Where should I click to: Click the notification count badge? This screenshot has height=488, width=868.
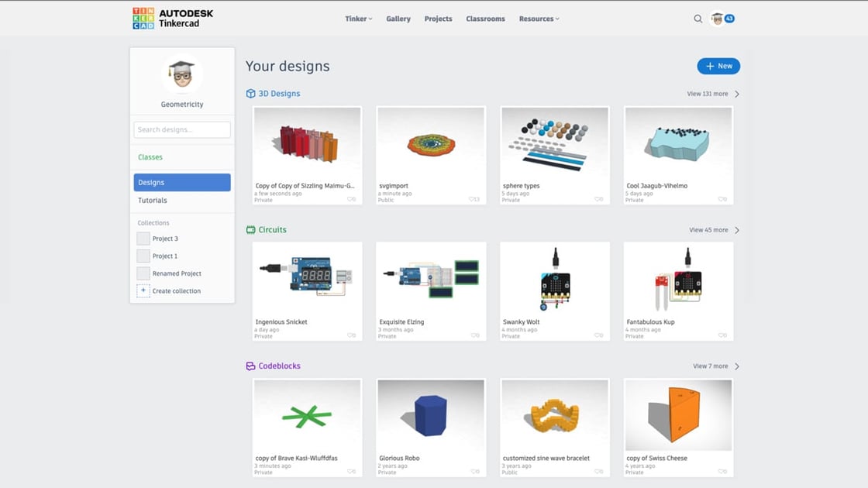point(729,17)
